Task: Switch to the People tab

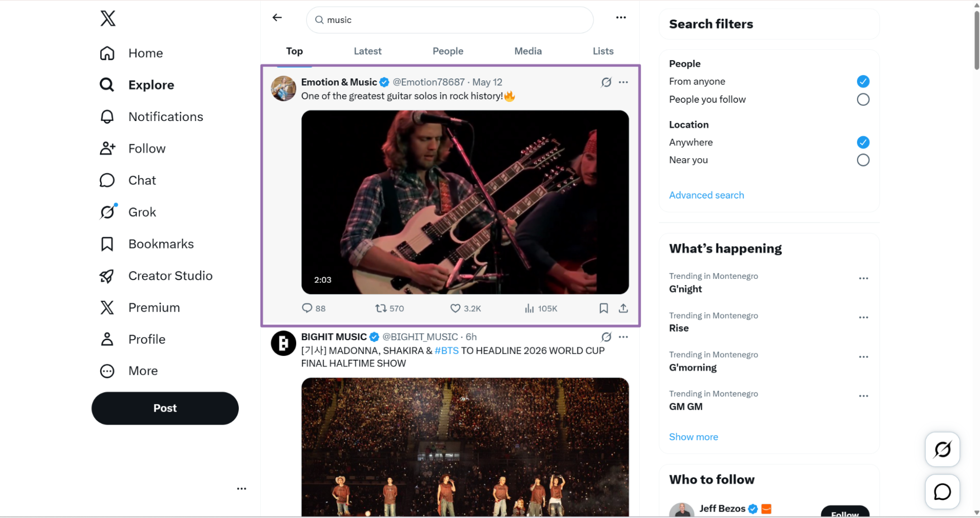Action: click(448, 51)
